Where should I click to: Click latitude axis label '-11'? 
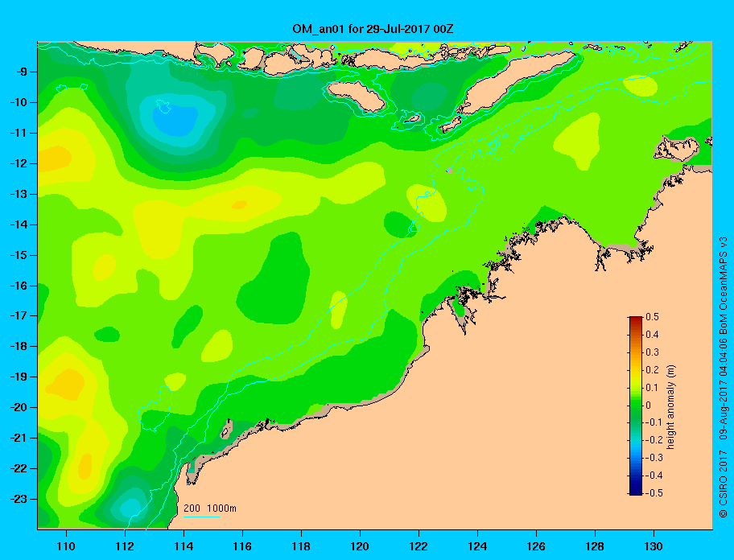19,133
